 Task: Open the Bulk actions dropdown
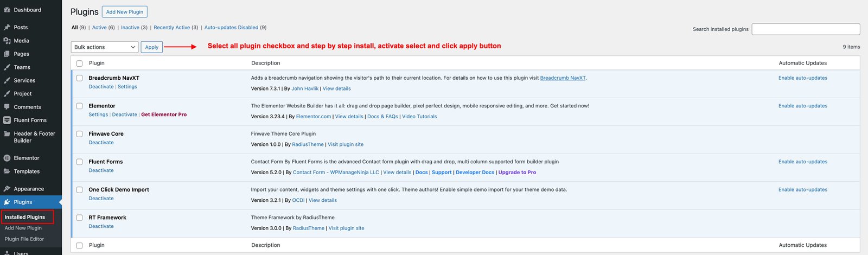coord(105,47)
